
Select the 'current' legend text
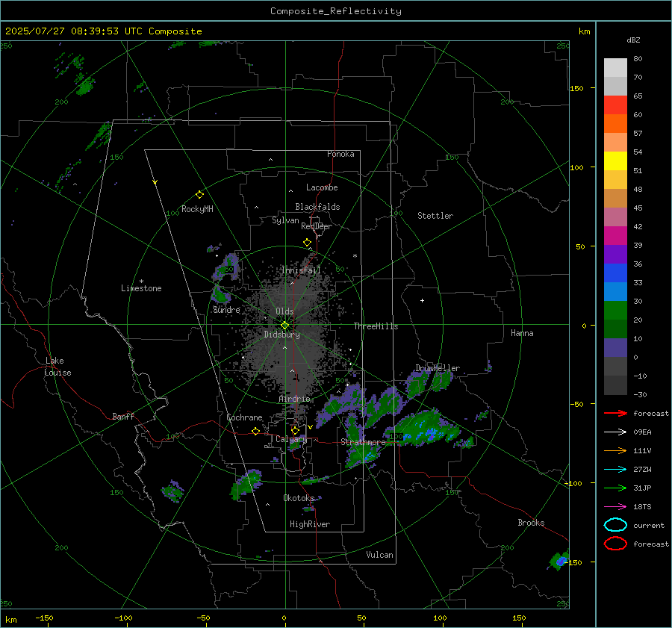pyautogui.click(x=649, y=526)
